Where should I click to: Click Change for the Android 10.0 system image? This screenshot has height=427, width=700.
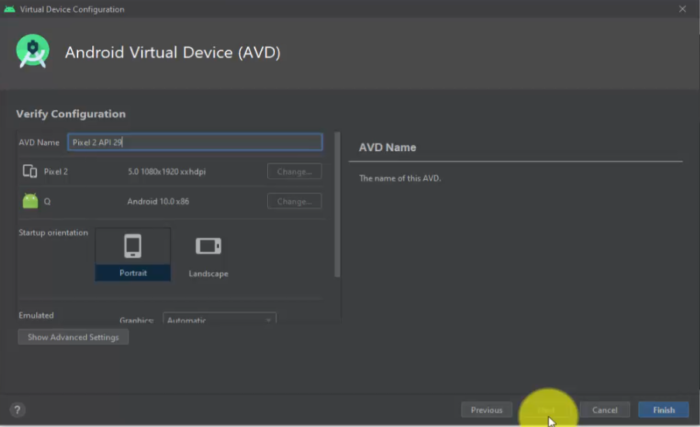(294, 201)
